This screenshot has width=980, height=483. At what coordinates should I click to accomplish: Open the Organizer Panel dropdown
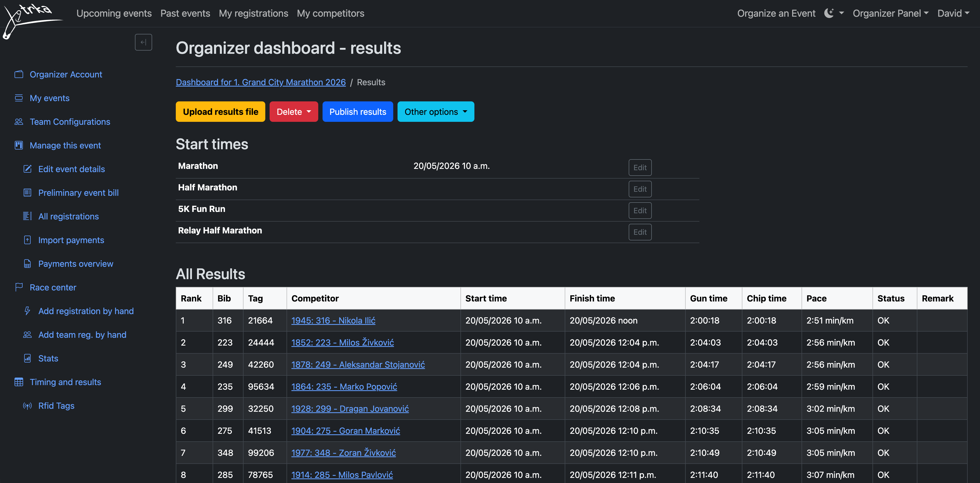(x=890, y=13)
